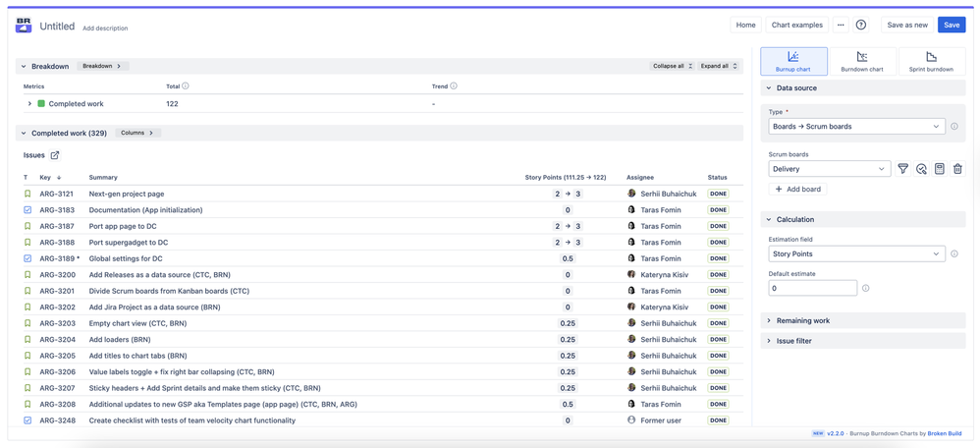Open the Breakdown options chip
980x448 pixels.
102,66
